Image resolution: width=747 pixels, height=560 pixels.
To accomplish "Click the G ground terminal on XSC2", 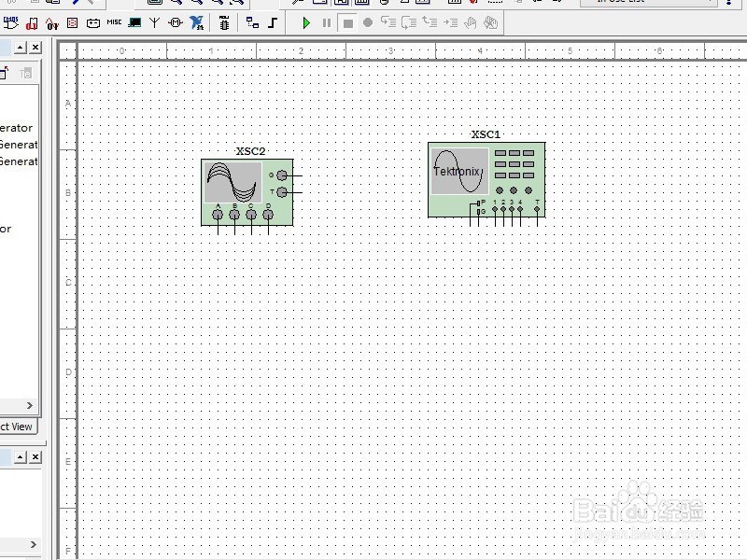I will click(x=282, y=175).
